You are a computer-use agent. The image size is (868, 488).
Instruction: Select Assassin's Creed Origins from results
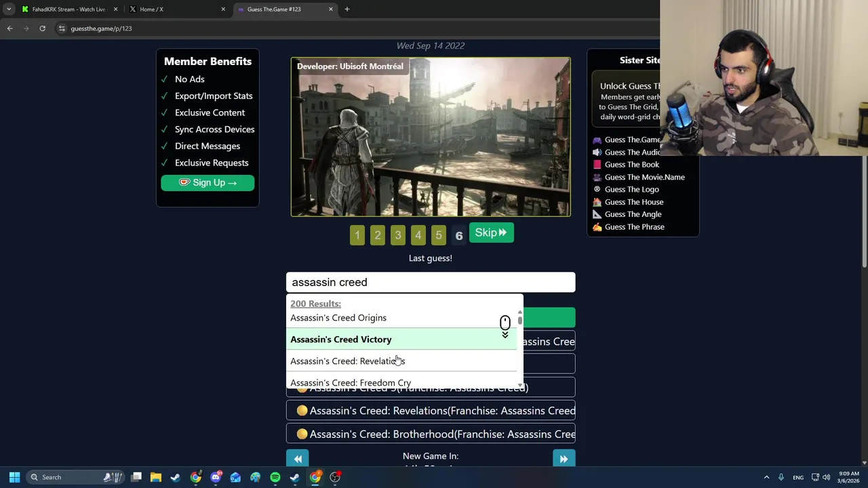pyautogui.click(x=403, y=317)
